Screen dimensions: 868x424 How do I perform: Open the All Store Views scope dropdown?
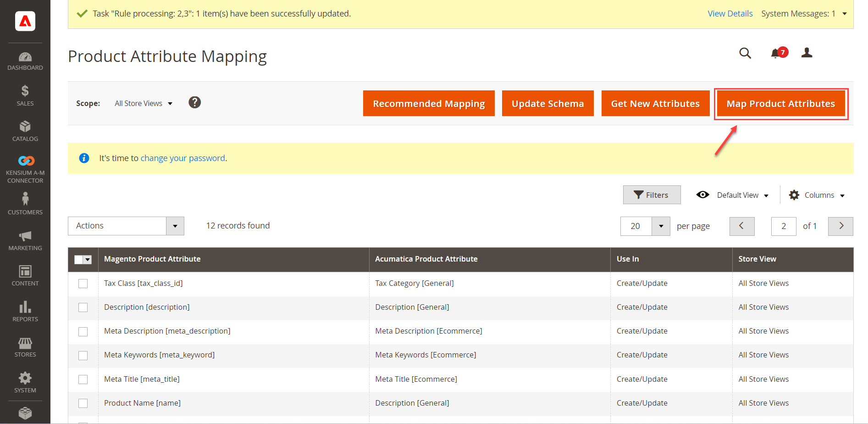point(143,103)
